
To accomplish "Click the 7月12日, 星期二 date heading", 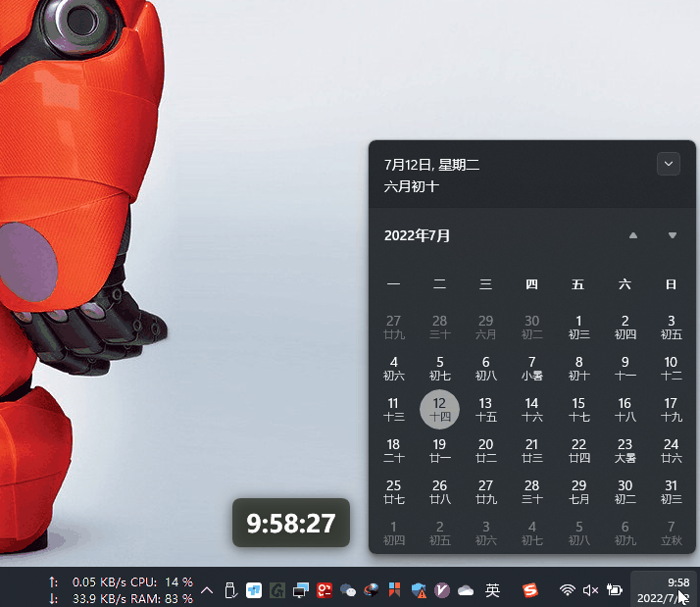I will pos(431,165).
